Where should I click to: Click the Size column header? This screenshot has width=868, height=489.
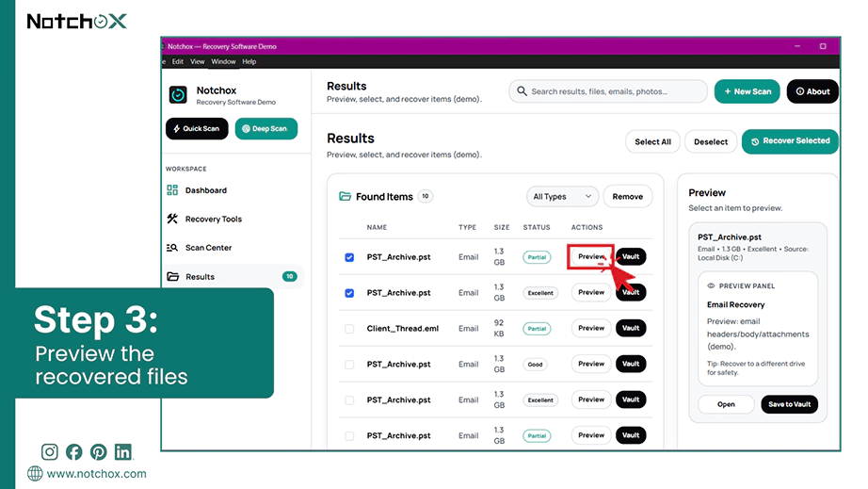tap(502, 228)
